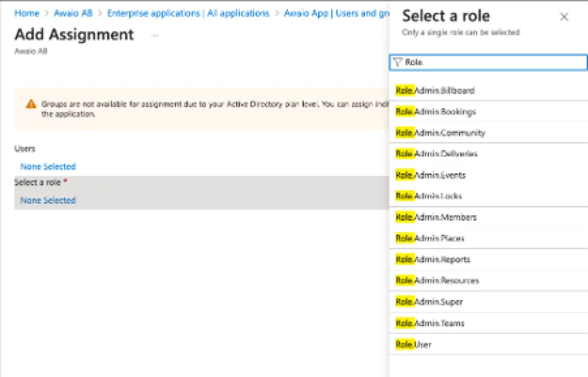Click the Select a role panel title
This screenshot has height=377, width=588.
click(446, 16)
